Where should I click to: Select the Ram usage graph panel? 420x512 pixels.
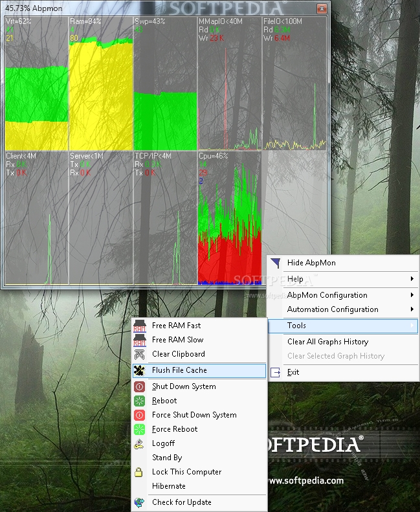[x=101, y=83]
